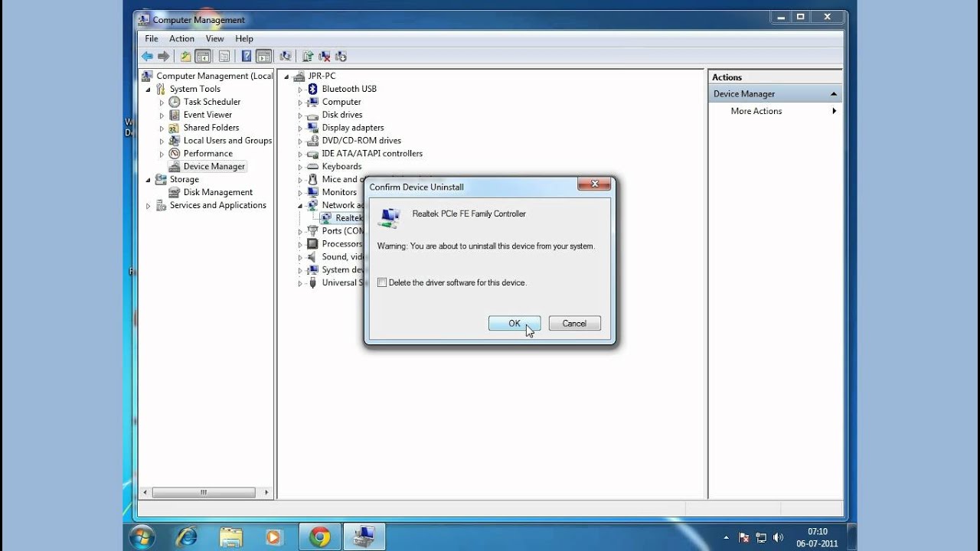This screenshot has height=551, width=980.
Task: Cancel the device uninstall dialog
Action: 574,324
